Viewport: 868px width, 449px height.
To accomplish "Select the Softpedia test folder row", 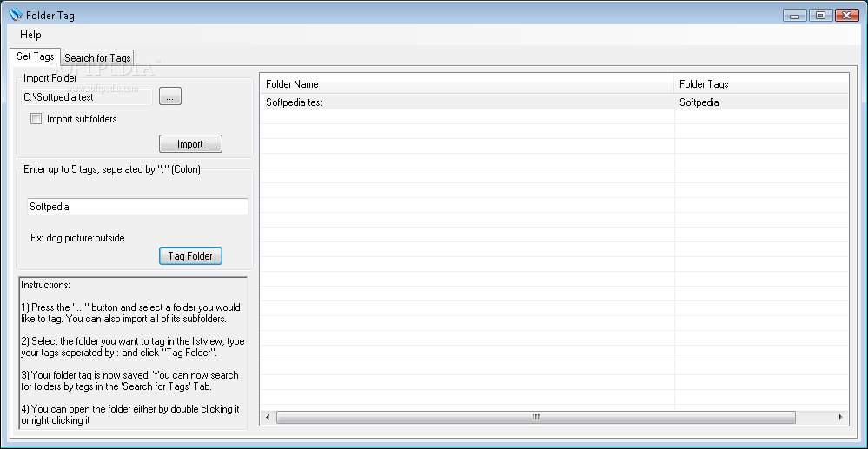I will (554, 102).
